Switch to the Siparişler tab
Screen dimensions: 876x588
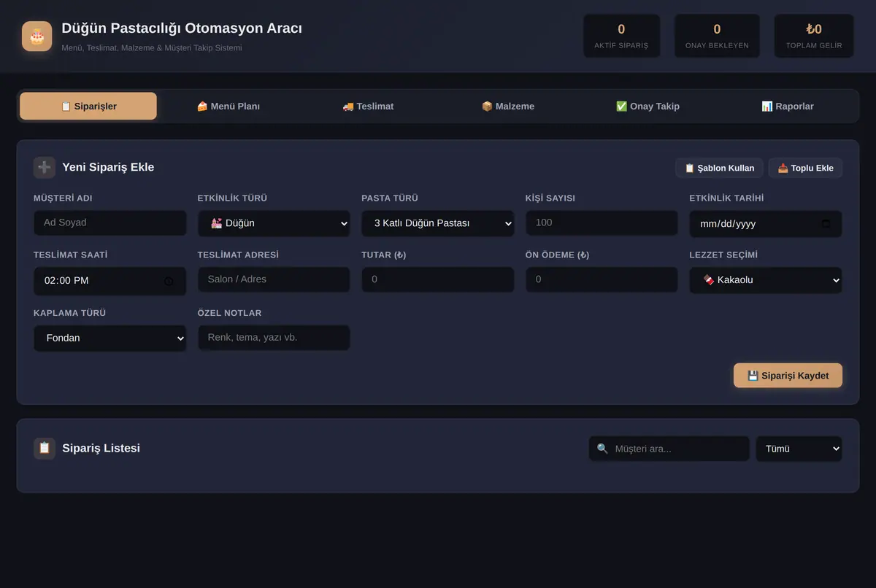click(88, 106)
